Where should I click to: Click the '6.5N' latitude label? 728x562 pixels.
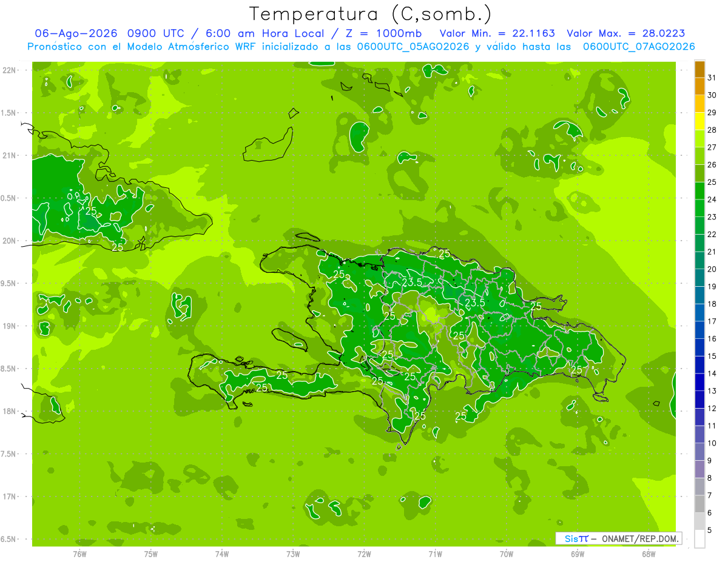coord(9,540)
